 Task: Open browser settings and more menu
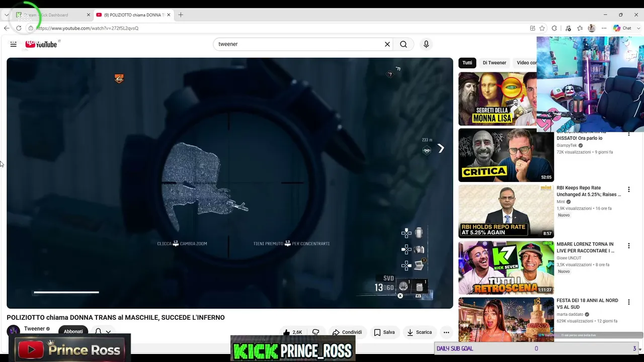point(604,28)
